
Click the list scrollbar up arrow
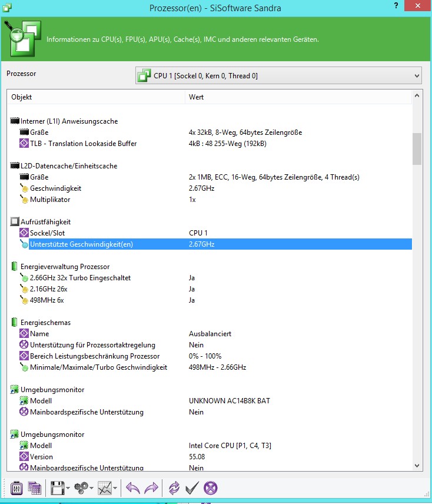(417, 96)
